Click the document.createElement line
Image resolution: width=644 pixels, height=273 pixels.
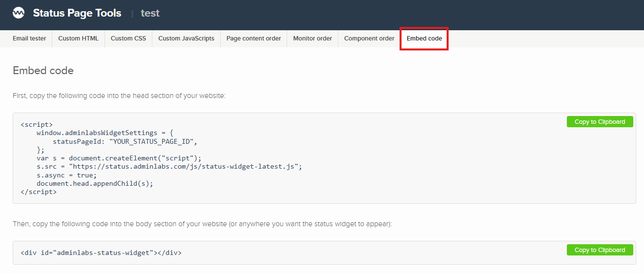pos(119,158)
